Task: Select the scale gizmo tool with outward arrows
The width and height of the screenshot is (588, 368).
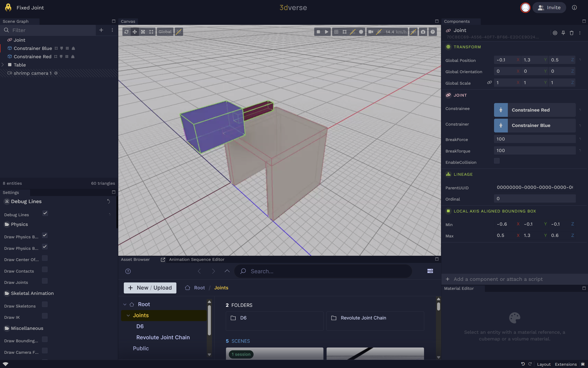Action: tap(143, 32)
